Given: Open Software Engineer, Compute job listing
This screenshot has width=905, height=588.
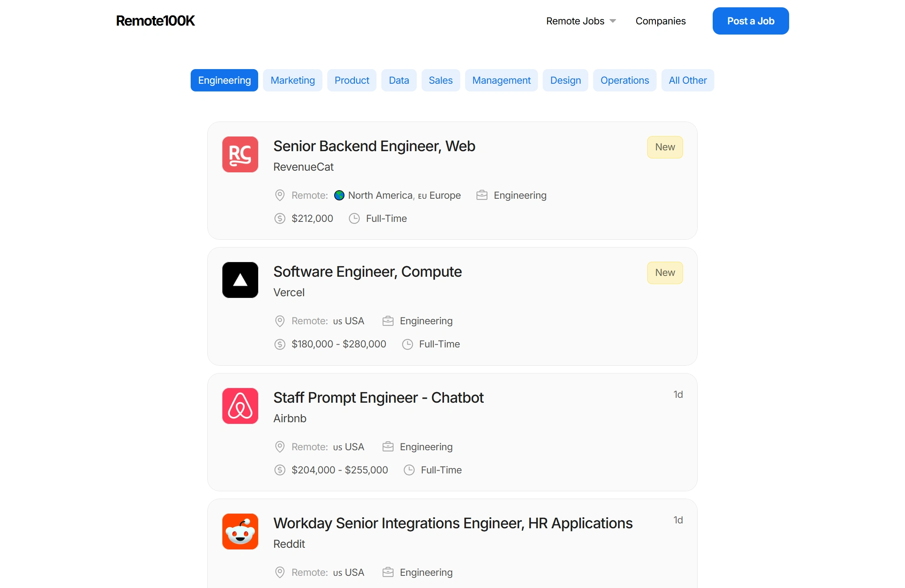Looking at the screenshot, I should (x=368, y=272).
